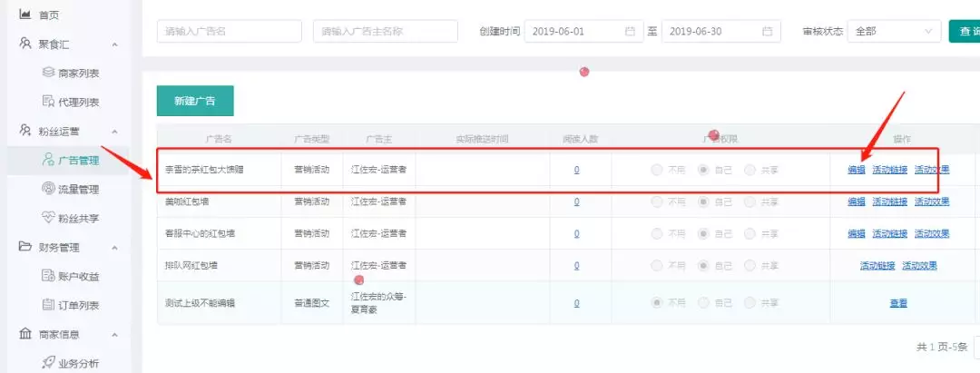Image resolution: width=980 pixels, height=373 pixels.
Task: Click the 粉丝共享 heart icon
Action: coord(49,218)
